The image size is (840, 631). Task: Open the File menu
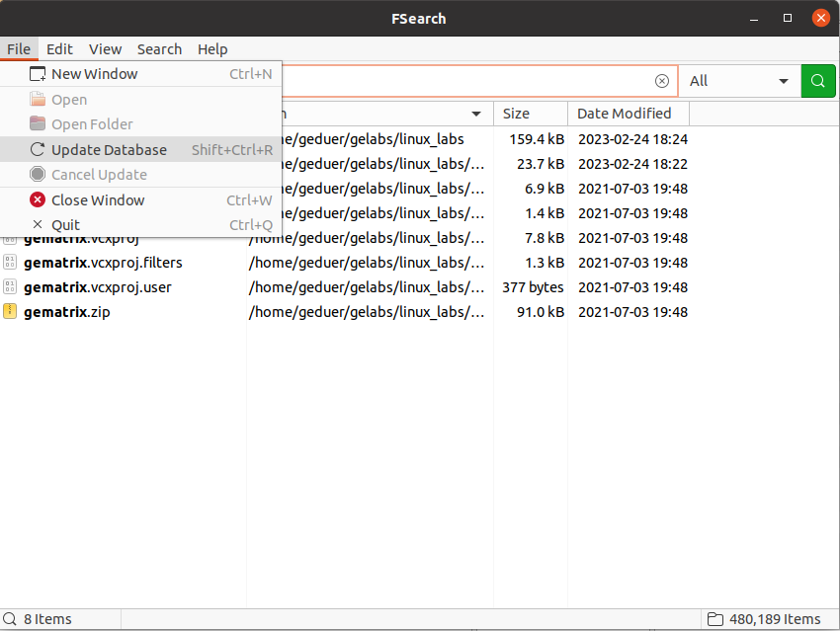[19, 49]
